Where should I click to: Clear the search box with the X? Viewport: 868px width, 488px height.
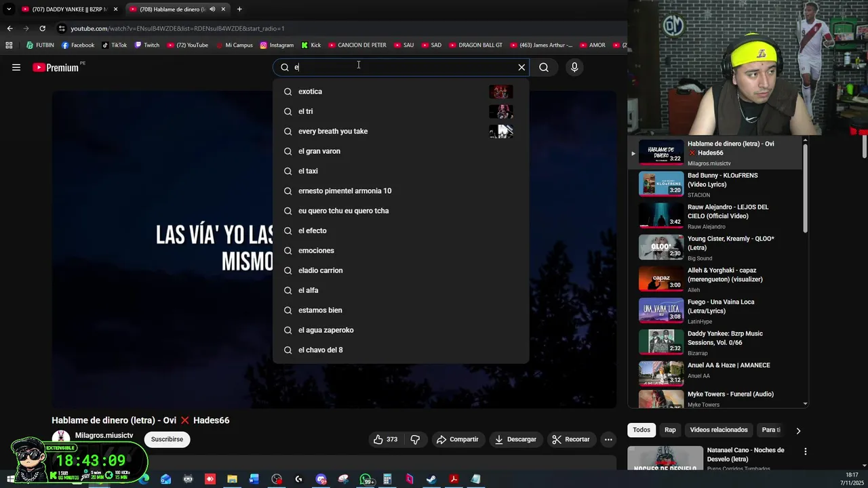[521, 67]
